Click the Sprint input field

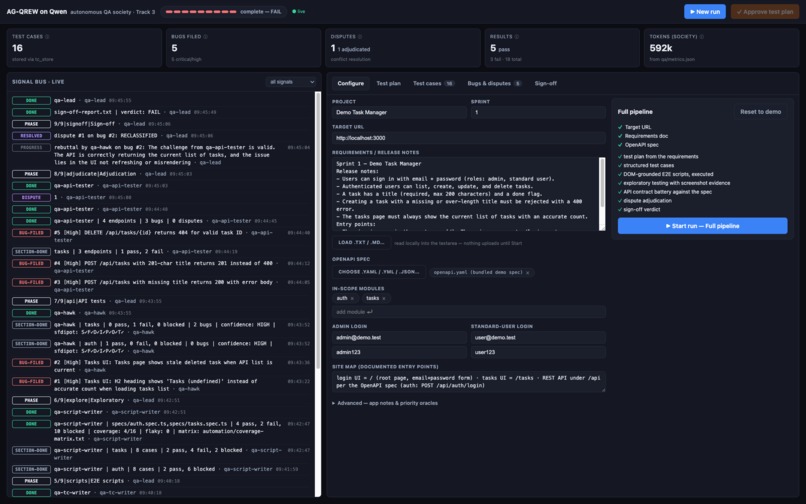click(538, 112)
